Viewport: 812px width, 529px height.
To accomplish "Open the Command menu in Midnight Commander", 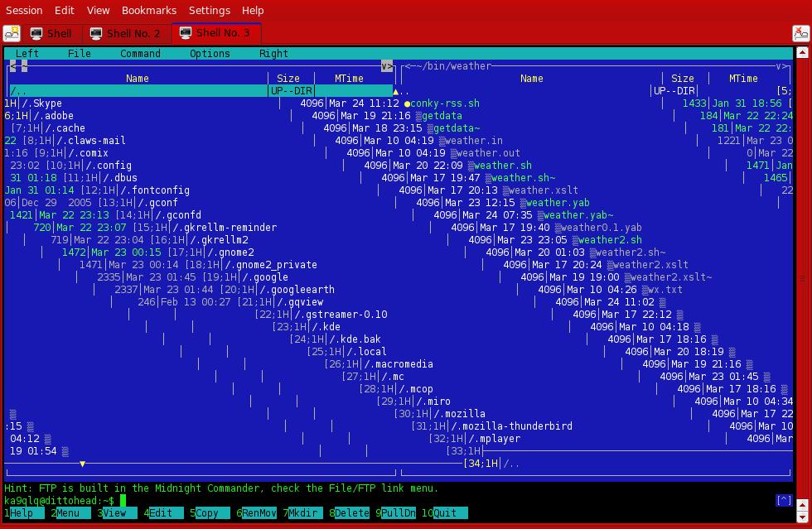I will click(140, 54).
